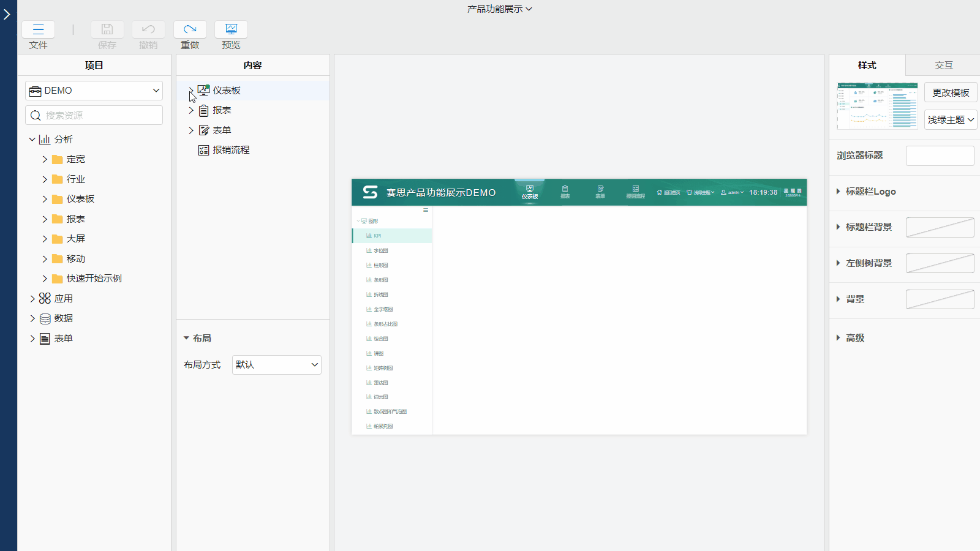Click the 应用 applications icon in project tree
The width and height of the screenshot is (980, 551).
45,298
